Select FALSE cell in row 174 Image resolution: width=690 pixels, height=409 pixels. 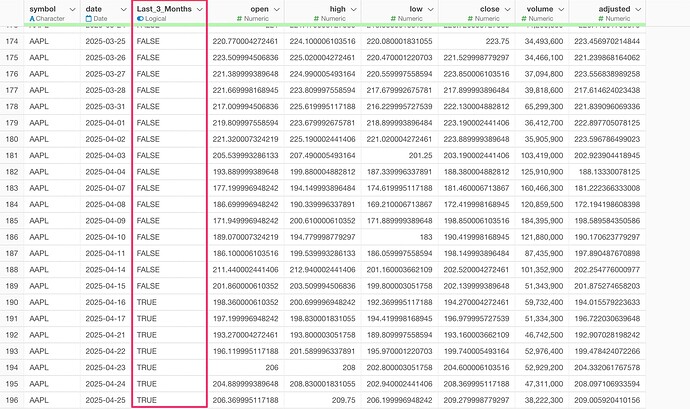coord(148,41)
